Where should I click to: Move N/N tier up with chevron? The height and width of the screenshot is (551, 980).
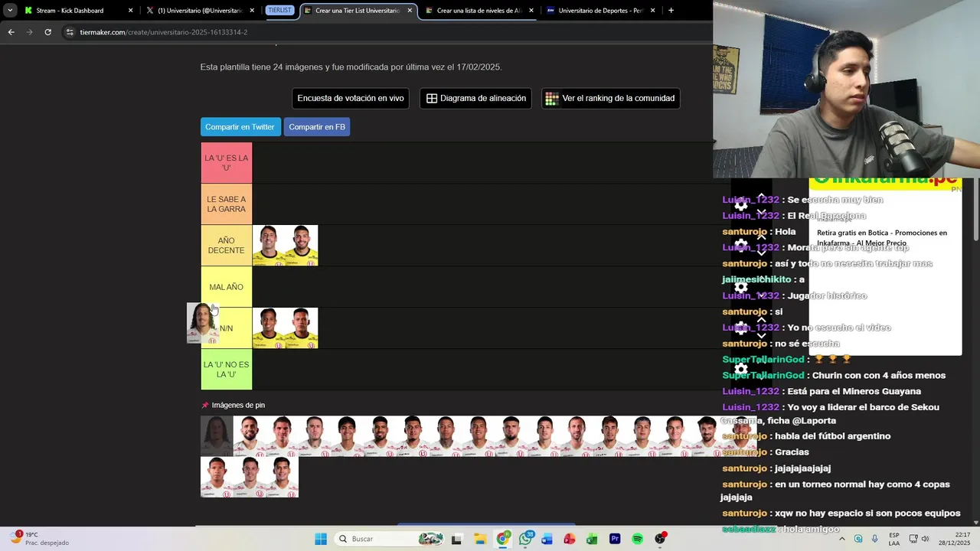coord(761,320)
